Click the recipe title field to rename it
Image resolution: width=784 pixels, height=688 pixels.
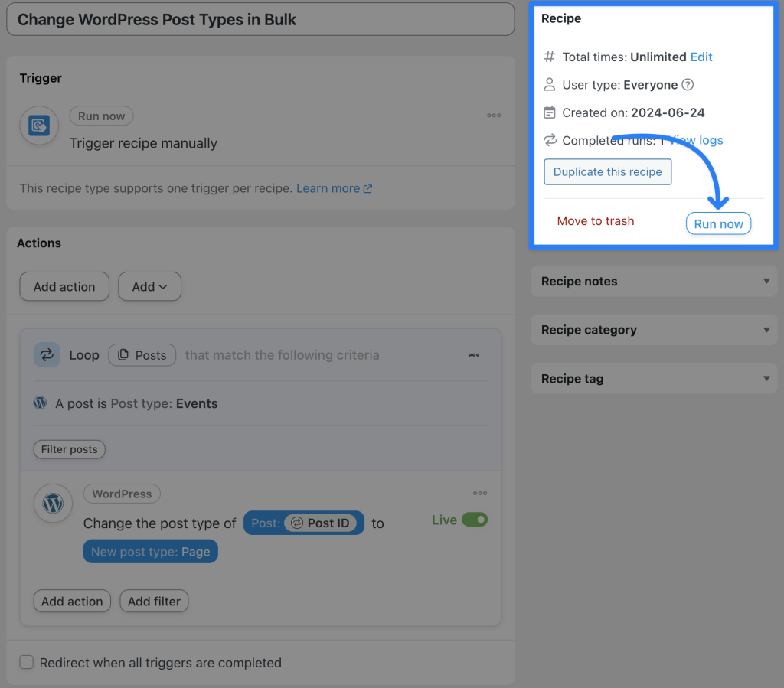click(x=260, y=19)
